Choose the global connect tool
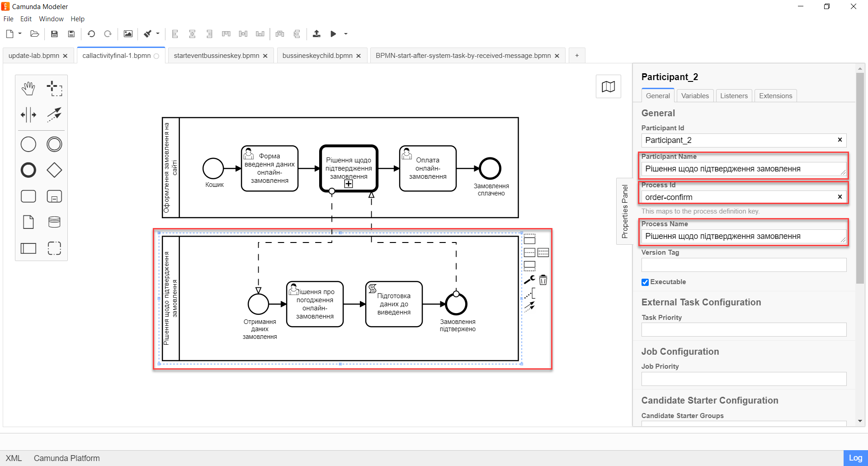 (54, 115)
